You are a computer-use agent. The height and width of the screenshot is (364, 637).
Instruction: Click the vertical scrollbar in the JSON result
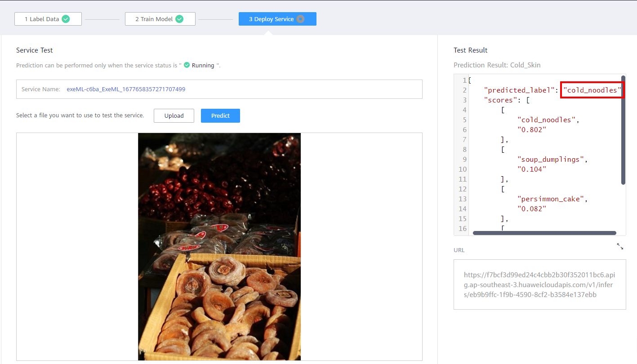tap(623, 130)
